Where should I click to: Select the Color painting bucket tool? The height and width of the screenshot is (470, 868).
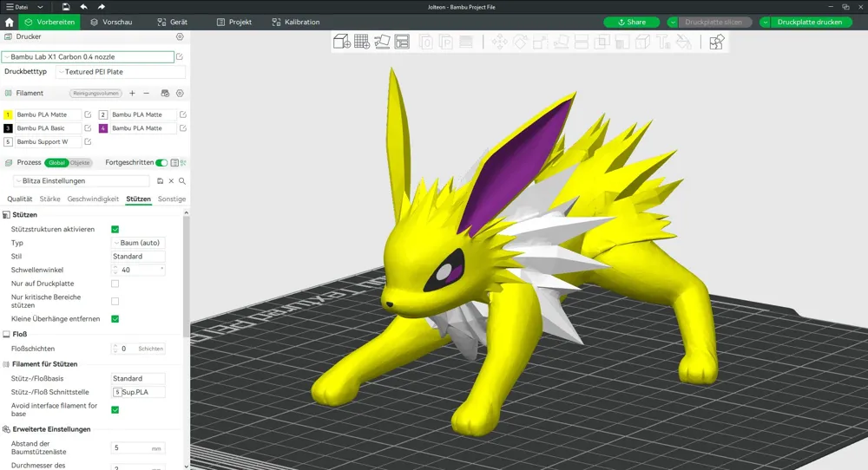tap(683, 42)
